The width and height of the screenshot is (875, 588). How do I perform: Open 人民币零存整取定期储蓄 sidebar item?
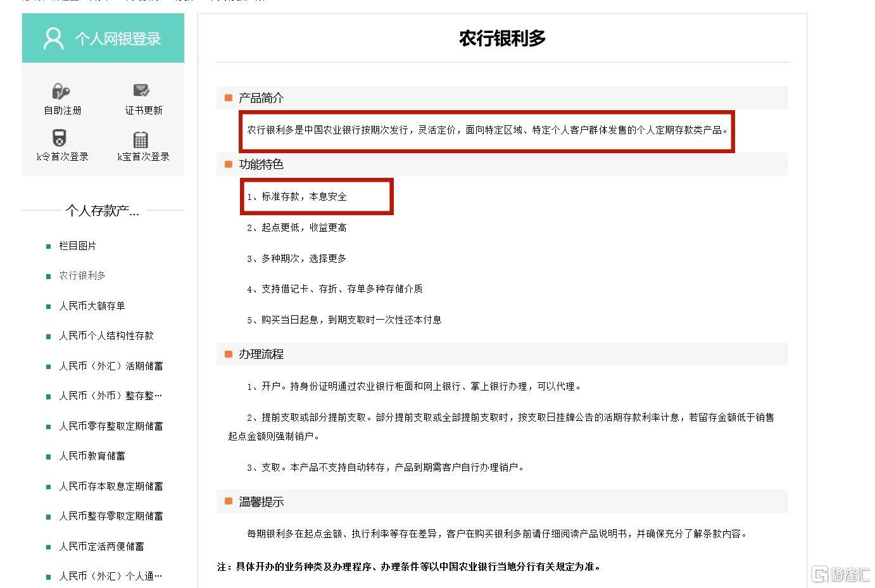111,426
